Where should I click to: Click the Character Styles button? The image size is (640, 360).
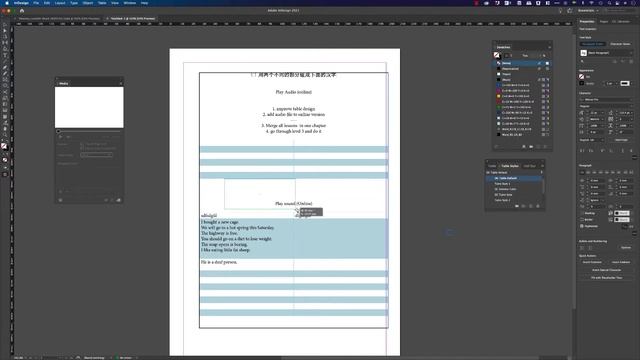pyautogui.click(x=620, y=44)
